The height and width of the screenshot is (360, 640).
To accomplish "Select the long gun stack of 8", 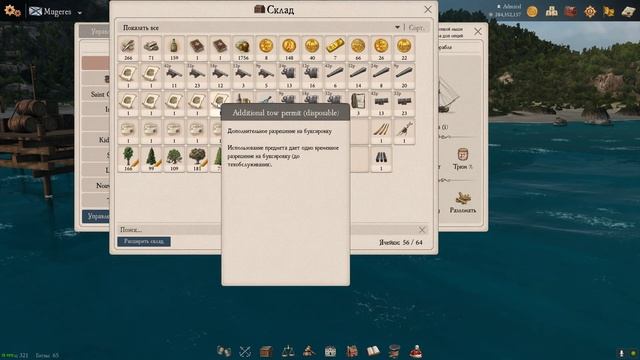I will [381, 76].
